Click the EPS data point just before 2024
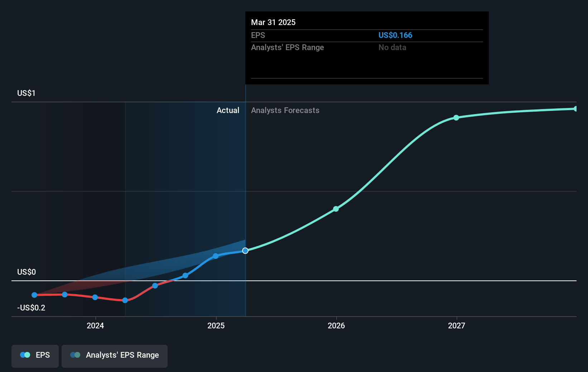This screenshot has height=372, width=588. [65, 295]
